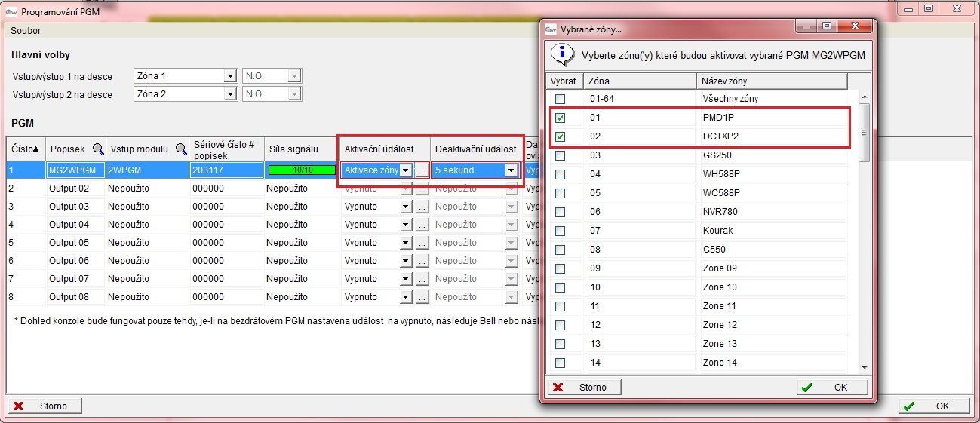This screenshot has height=423, width=980.
Task: Click the magnifier icon next to Popisek
Action: [x=97, y=149]
